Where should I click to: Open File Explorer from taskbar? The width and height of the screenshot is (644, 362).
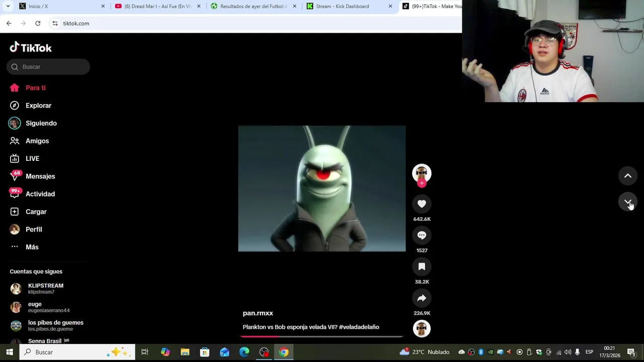coord(185,352)
